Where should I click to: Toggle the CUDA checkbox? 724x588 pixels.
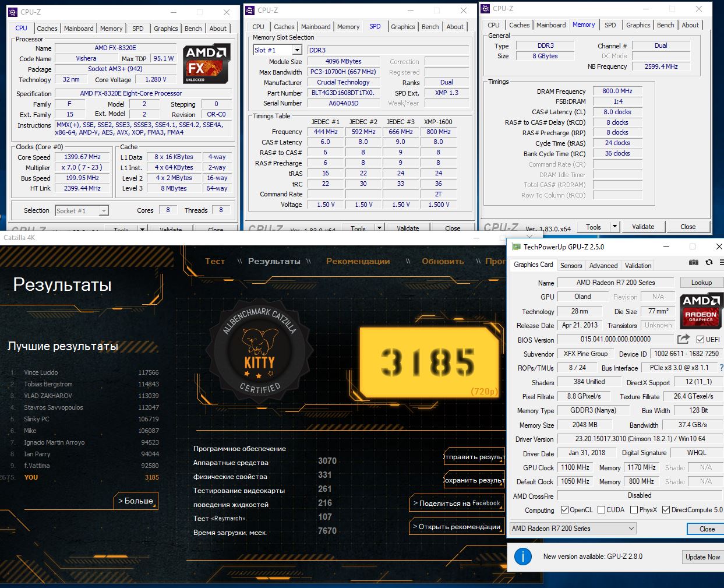click(601, 510)
